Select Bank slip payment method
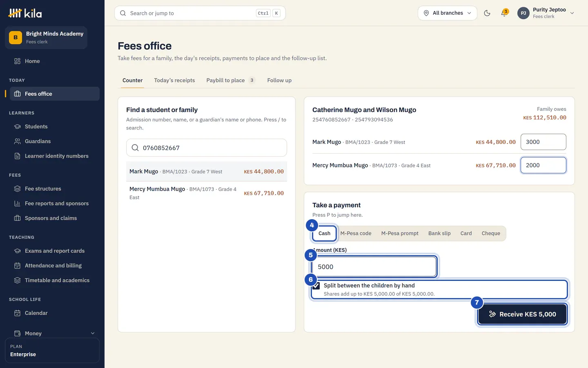Viewport: 588px width, 368px height. point(439,233)
